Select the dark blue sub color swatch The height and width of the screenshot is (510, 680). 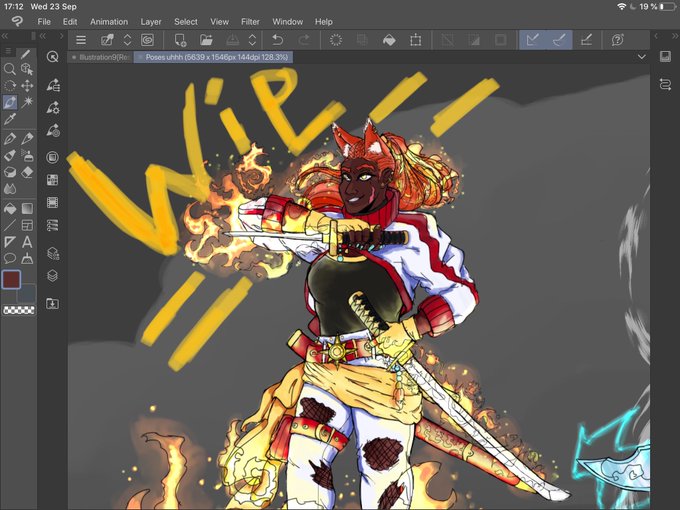[26, 293]
